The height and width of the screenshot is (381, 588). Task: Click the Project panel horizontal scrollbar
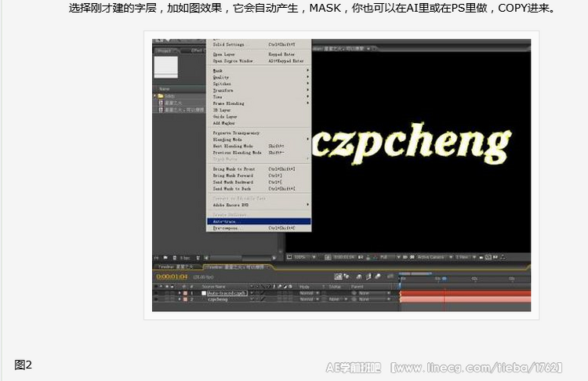[240, 258]
